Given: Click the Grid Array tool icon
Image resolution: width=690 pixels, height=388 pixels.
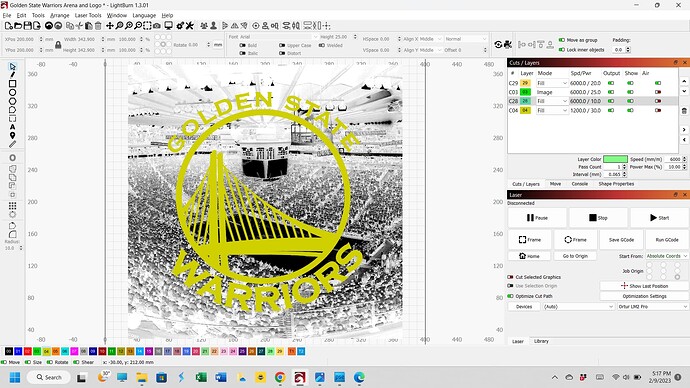Looking at the screenshot, I should tap(12, 206).
